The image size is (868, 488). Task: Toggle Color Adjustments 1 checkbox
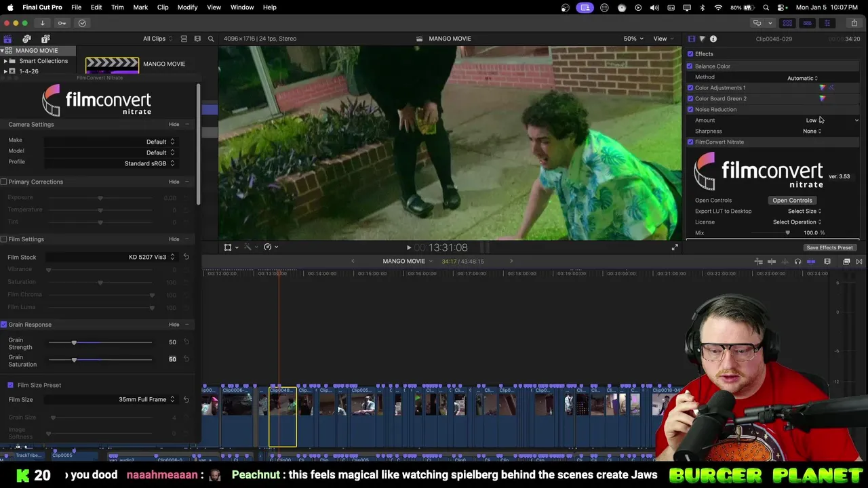tap(690, 88)
